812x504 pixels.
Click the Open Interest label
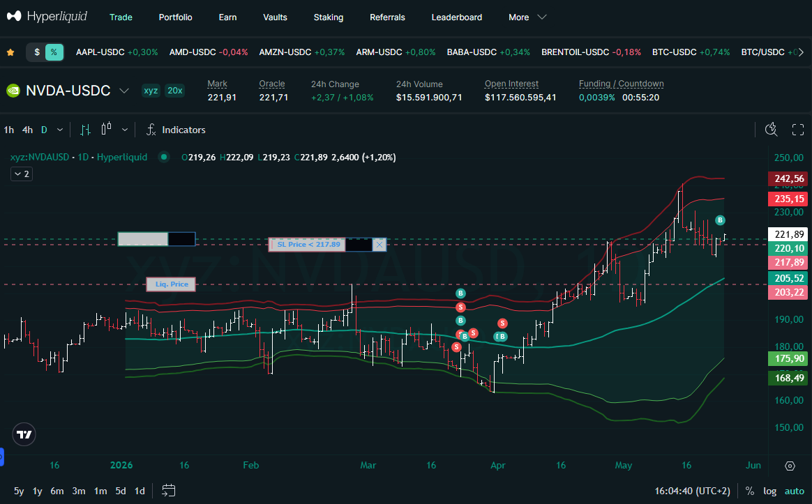pyautogui.click(x=511, y=84)
